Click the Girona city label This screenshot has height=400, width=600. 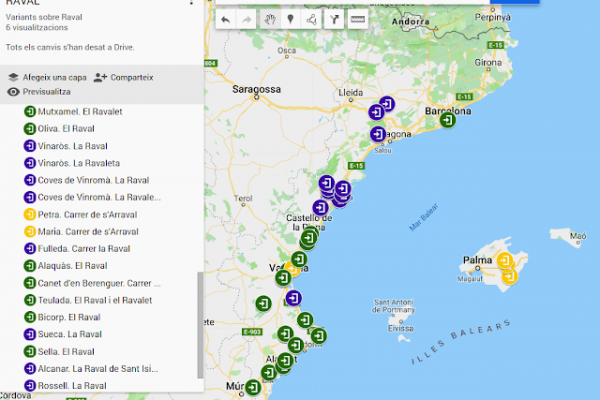pyautogui.click(x=488, y=62)
